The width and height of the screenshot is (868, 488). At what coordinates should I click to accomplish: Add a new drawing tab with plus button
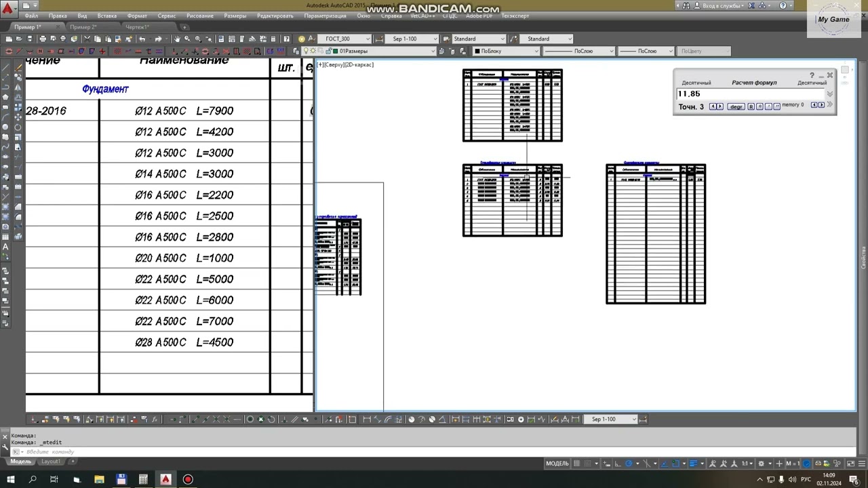pos(184,27)
